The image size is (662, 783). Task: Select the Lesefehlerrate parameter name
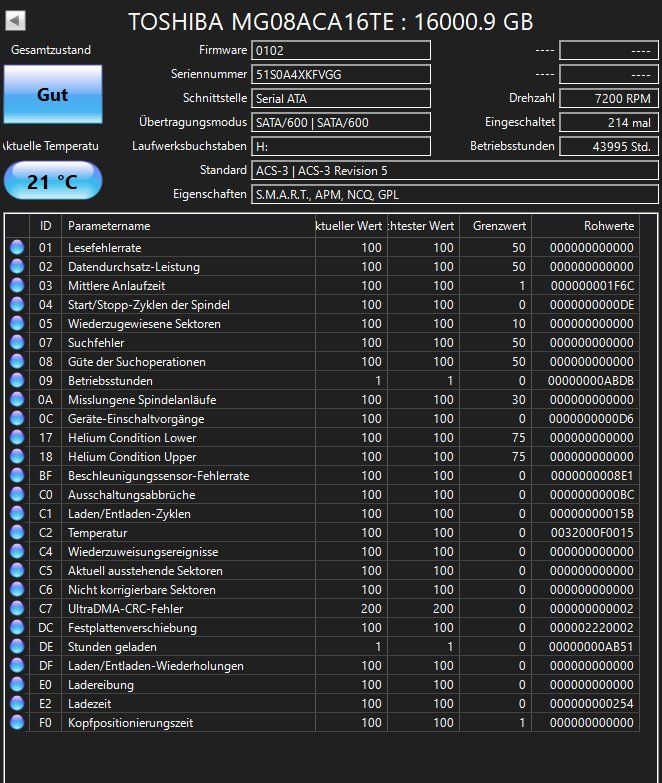click(x=104, y=248)
